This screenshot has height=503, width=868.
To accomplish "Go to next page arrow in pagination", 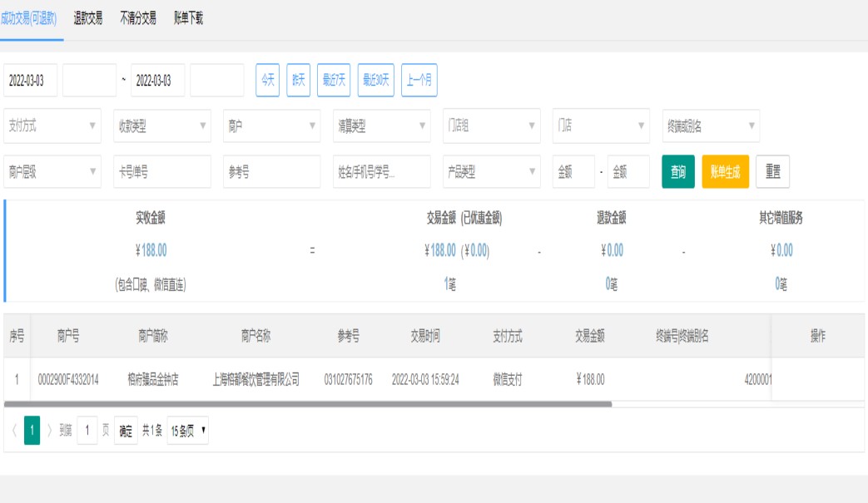I will point(50,431).
